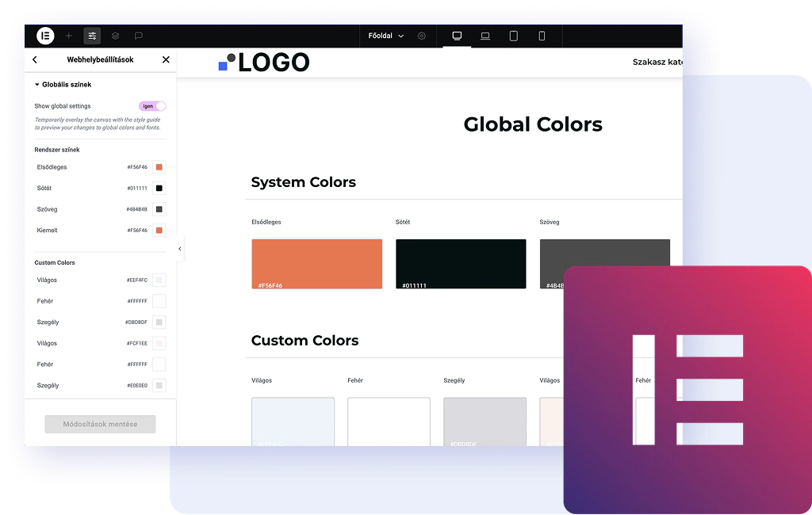The width and height of the screenshot is (812, 515).
Task: Open the Notes speech bubble icon
Action: tap(138, 36)
